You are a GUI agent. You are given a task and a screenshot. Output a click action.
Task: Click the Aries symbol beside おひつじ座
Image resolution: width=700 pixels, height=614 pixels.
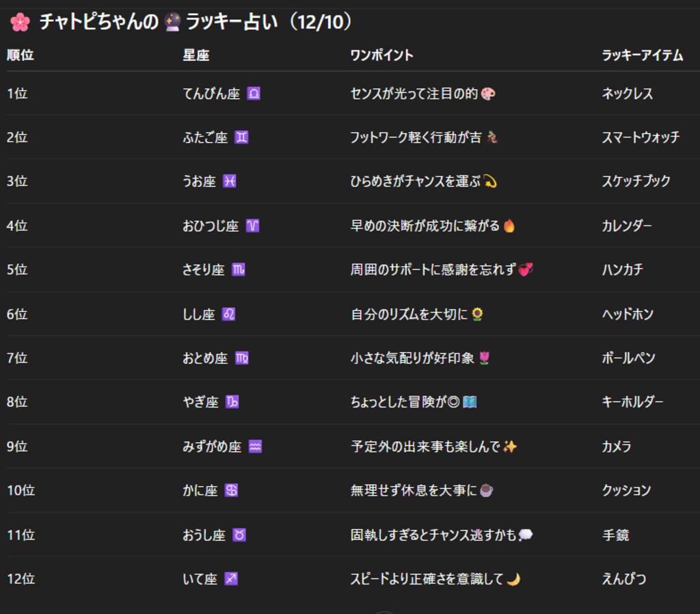pos(253,226)
